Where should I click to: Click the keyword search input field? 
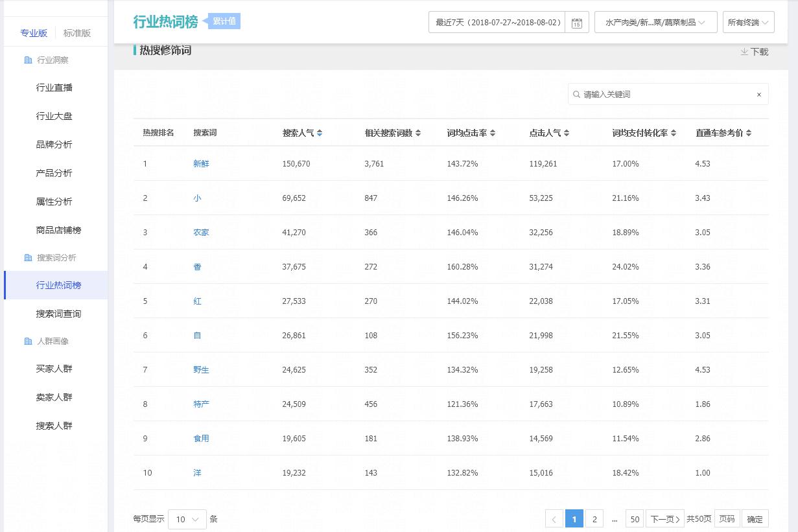(668, 94)
